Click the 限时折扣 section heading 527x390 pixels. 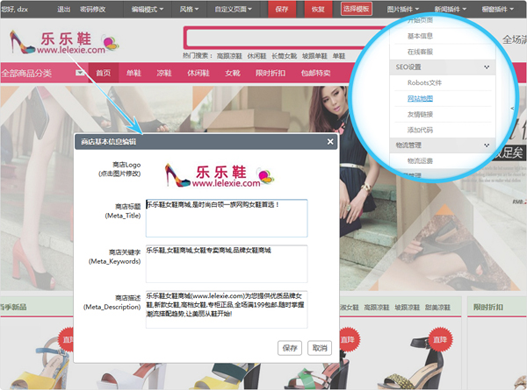click(488, 307)
